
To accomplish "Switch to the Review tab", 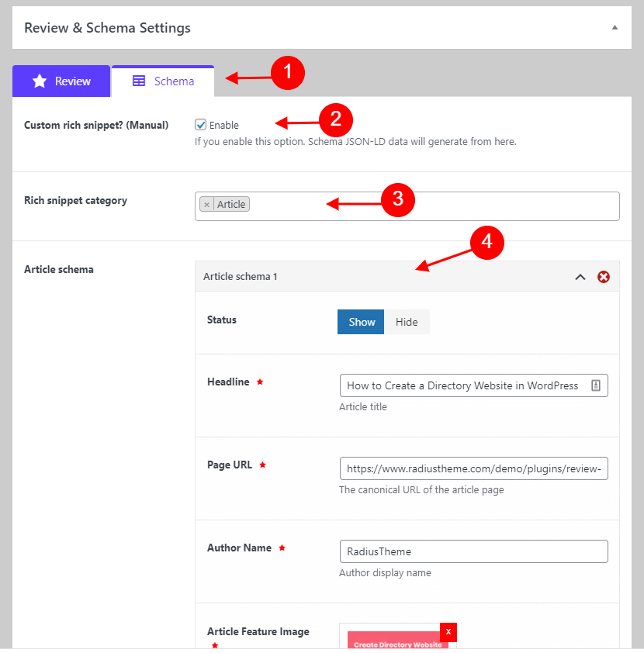I will (x=61, y=81).
